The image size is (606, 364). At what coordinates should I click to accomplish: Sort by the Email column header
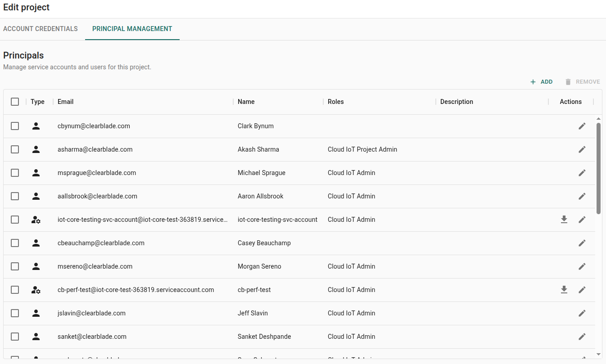[x=66, y=102]
